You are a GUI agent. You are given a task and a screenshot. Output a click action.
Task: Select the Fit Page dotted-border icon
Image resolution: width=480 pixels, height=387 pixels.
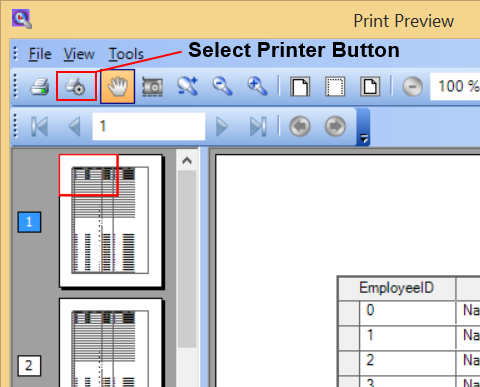(x=335, y=87)
